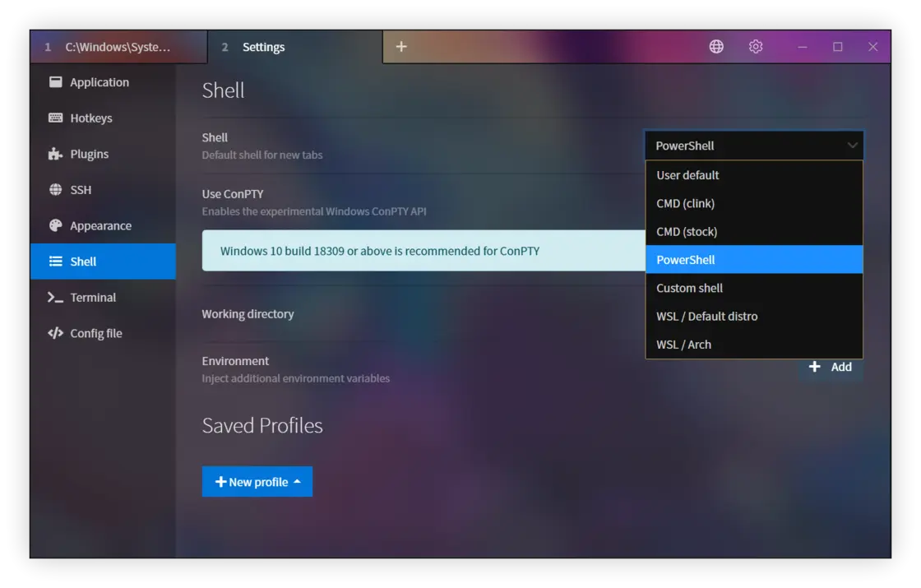The image size is (921, 588).
Task: Open the Appearance settings
Action: pos(103,225)
